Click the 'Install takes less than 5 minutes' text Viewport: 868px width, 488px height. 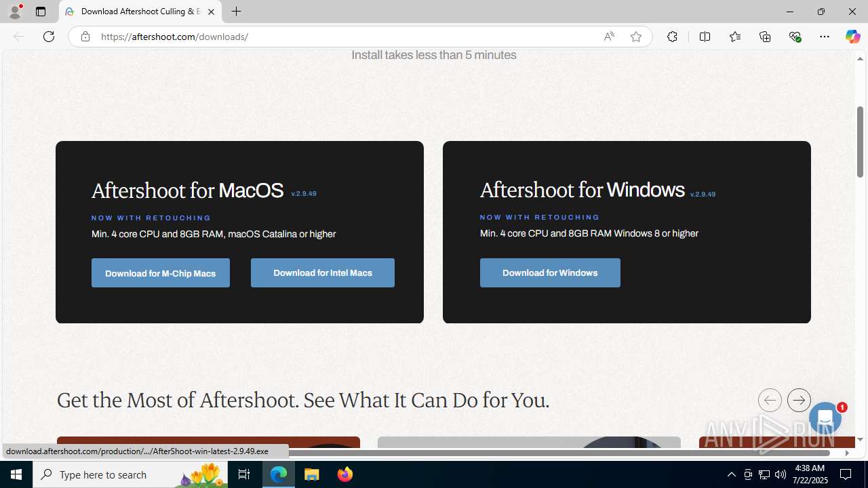point(434,55)
